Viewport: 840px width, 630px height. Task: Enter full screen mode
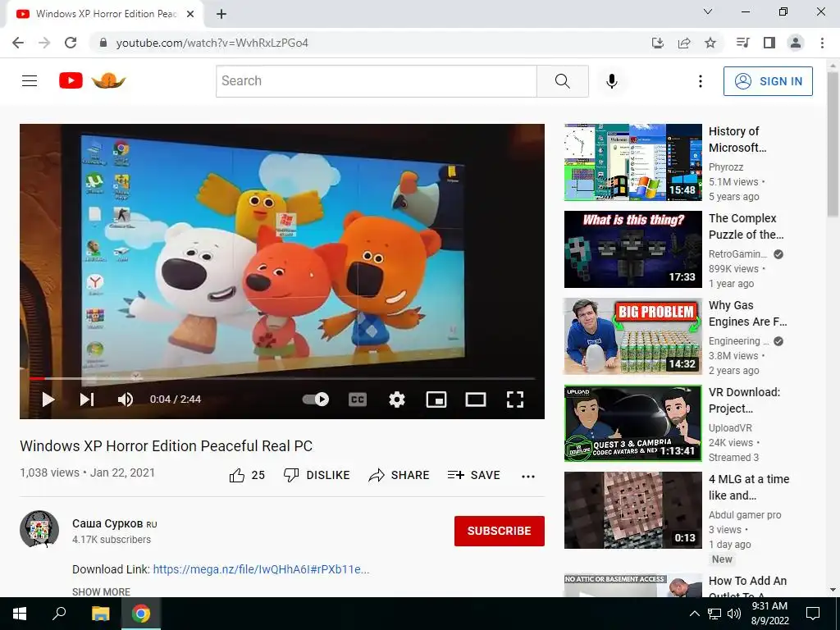tap(515, 399)
